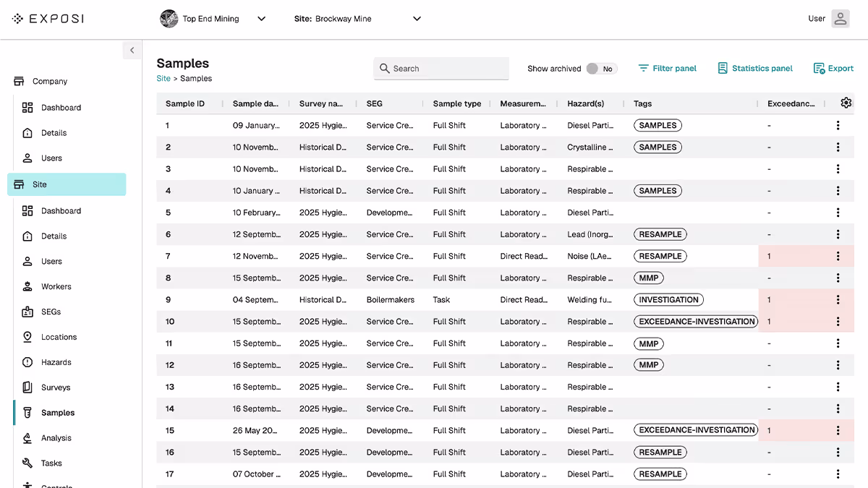The image size is (868, 488).
Task: Go to the Analysis section
Action: click(x=56, y=438)
